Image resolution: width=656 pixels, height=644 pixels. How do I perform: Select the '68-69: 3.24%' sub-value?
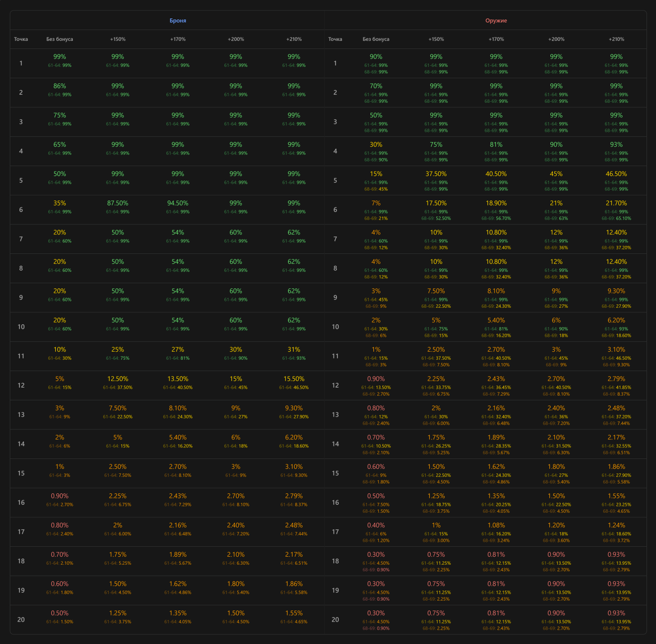[x=496, y=541]
